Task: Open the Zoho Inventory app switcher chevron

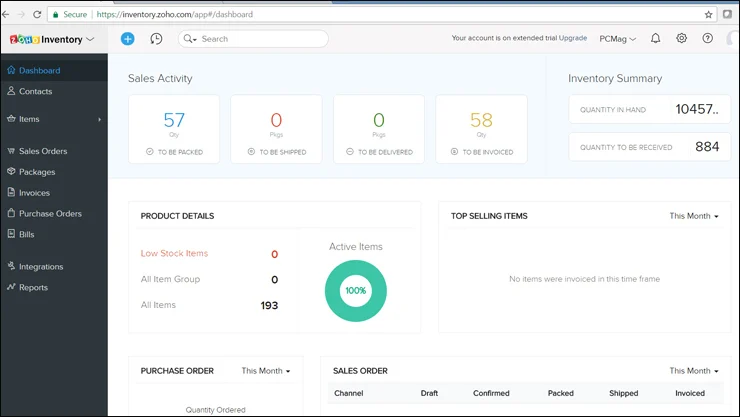Action: (x=90, y=39)
